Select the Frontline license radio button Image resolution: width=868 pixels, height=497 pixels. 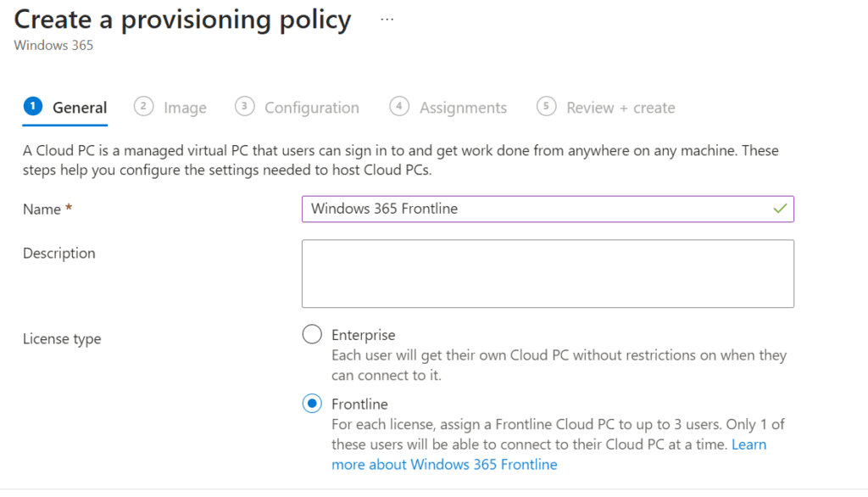[x=312, y=404]
